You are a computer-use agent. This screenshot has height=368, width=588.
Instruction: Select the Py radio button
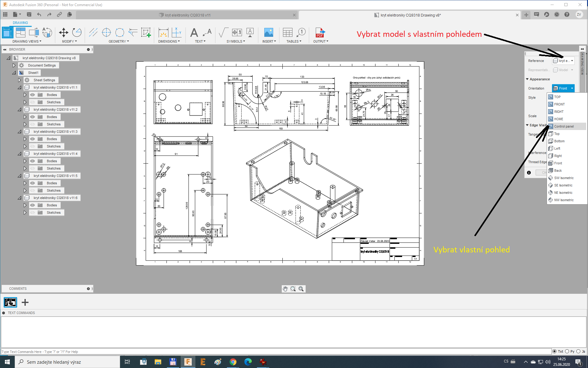point(567,351)
